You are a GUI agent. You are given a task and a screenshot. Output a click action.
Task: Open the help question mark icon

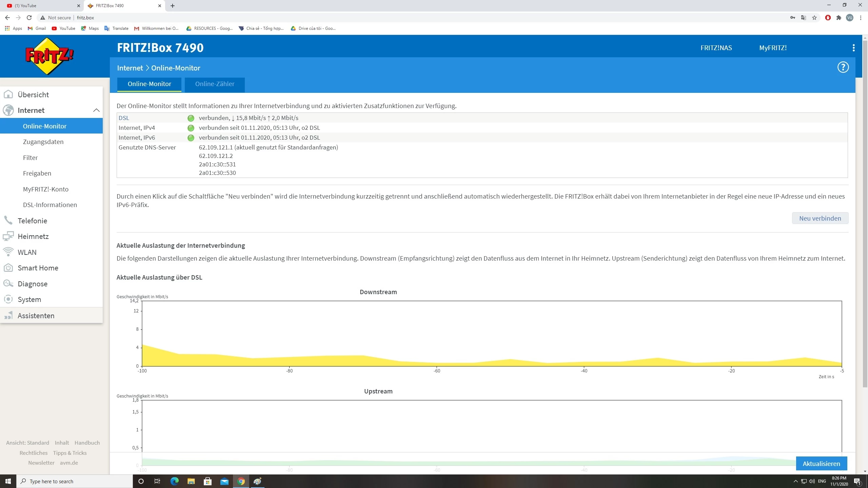point(843,67)
